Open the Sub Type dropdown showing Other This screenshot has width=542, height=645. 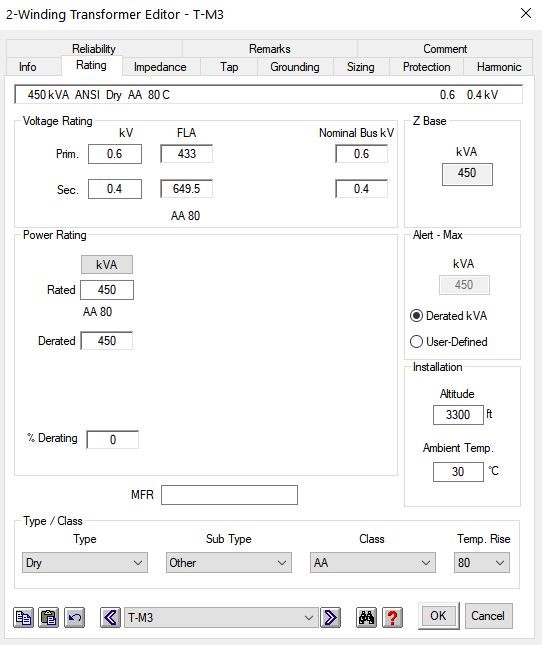[229, 563]
